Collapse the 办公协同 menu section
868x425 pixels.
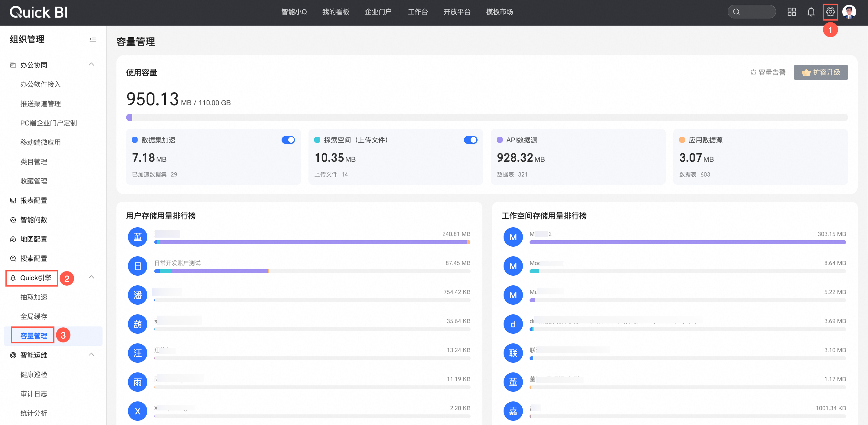91,64
